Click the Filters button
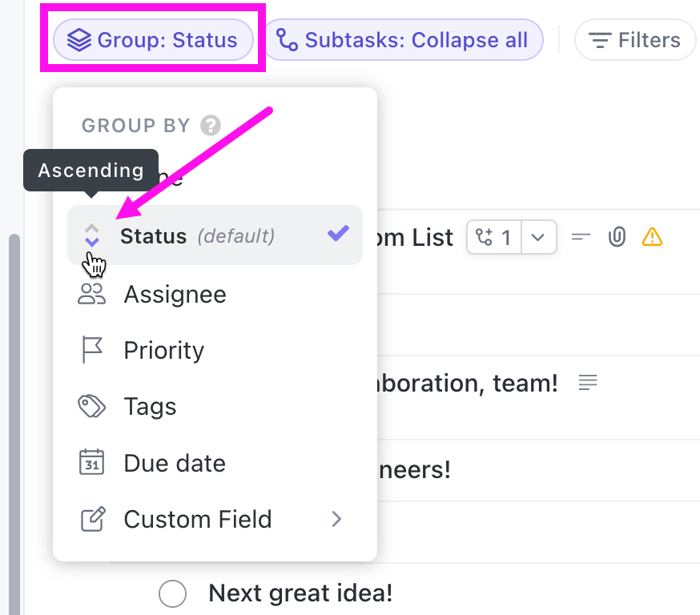The image size is (700, 615). click(635, 39)
